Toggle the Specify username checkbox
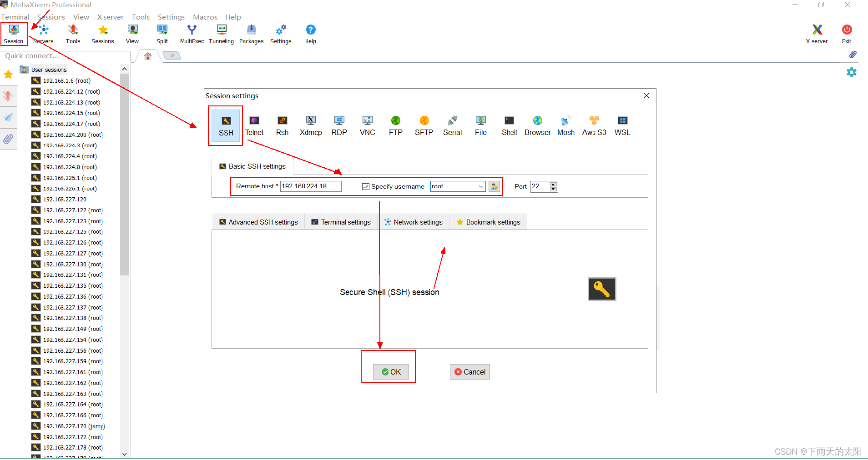868x460 pixels. pyautogui.click(x=365, y=186)
